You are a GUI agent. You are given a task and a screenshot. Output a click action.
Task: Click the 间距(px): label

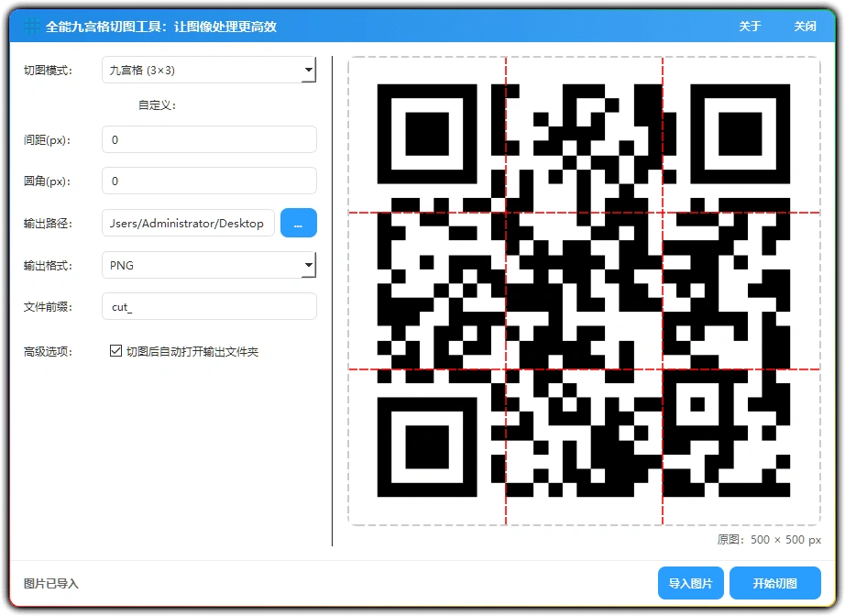click(48, 140)
